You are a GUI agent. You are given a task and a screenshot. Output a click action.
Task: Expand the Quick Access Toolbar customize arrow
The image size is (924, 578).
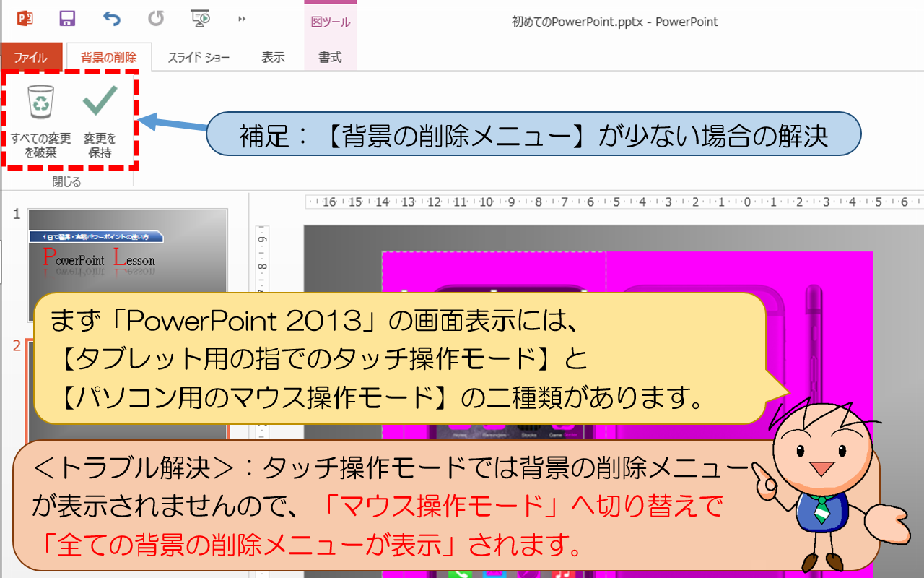tap(242, 19)
